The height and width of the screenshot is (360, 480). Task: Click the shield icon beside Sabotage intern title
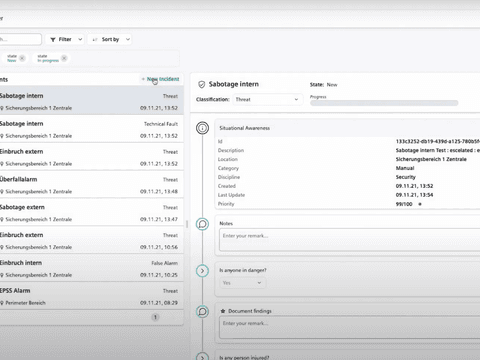click(x=201, y=85)
